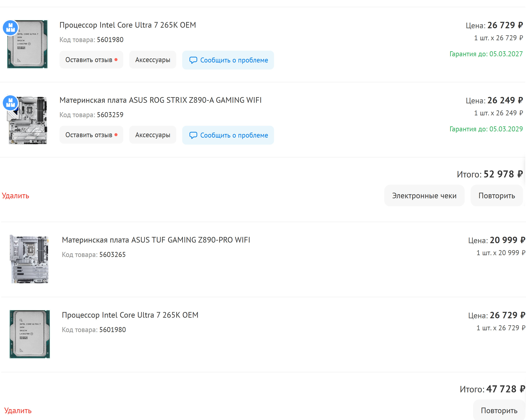Open the bottom Intel processor thumbnail
The width and height of the screenshot is (526, 420).
coord(29,334)
